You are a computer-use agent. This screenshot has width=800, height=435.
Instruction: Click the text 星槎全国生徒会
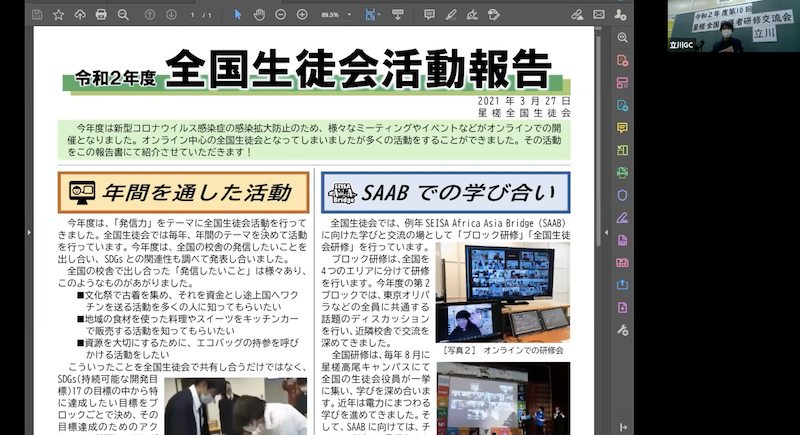(524, 113)
